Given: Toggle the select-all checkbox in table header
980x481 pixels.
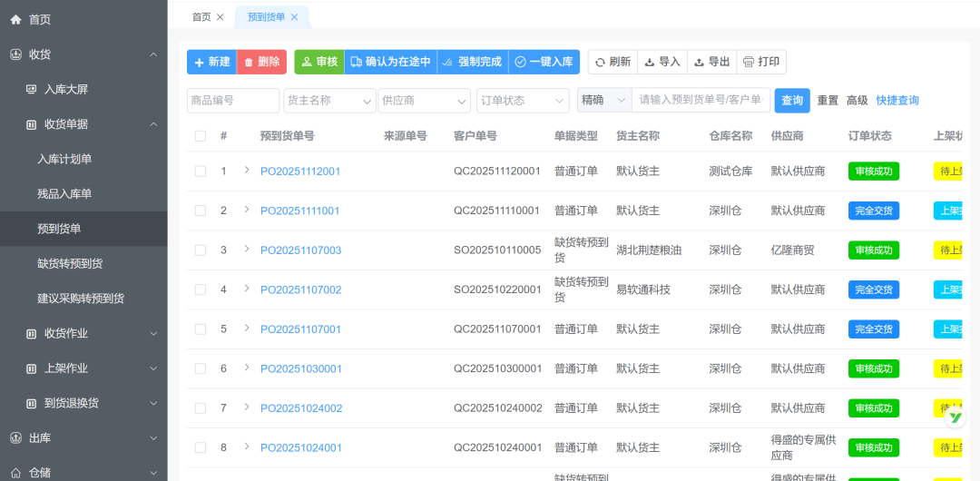Looking at the screenshot, I should click(x=201, y=136).
